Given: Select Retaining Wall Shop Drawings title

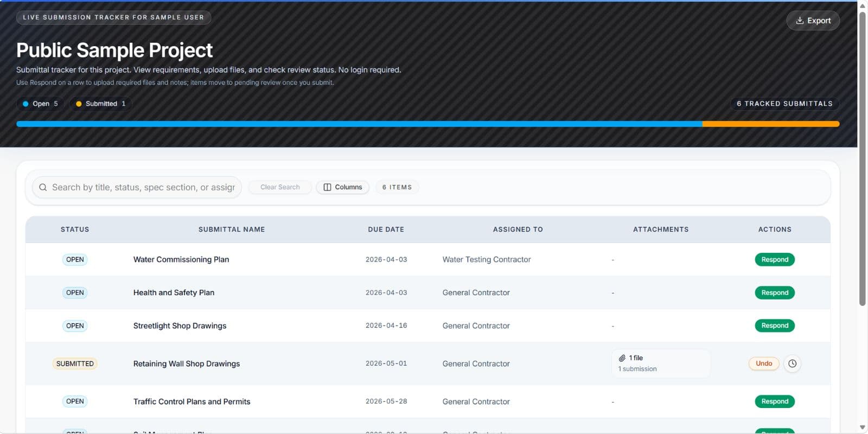Looking at the screenshot, I should 187,363.
